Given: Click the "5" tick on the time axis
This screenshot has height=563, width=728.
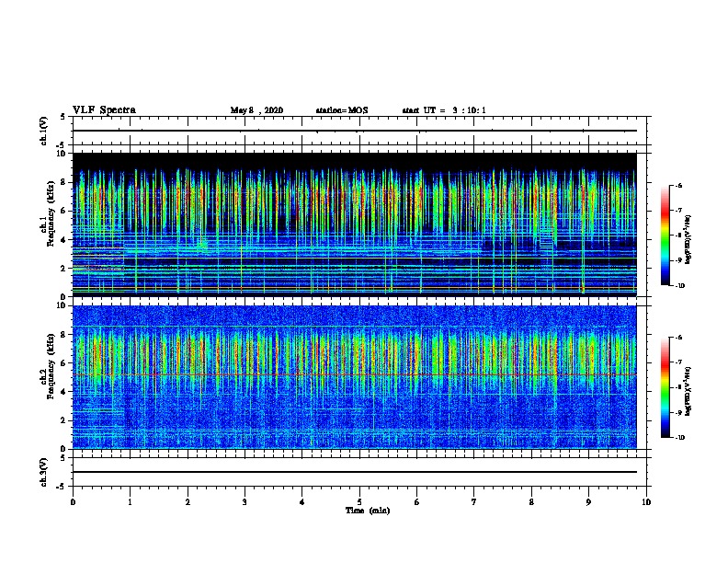Looking at the screenshot, I should click(x=359, y=502).
